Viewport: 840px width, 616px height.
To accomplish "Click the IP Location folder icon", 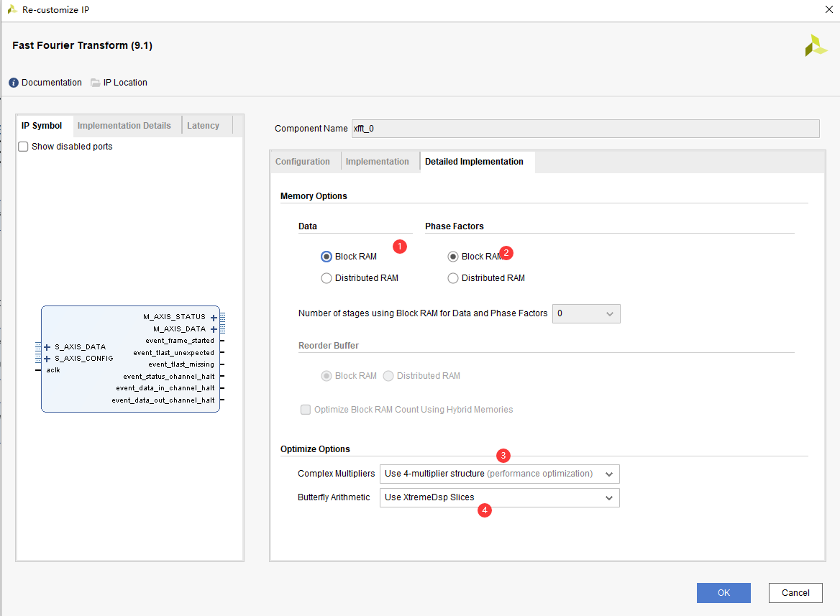I will click(96, 83).
